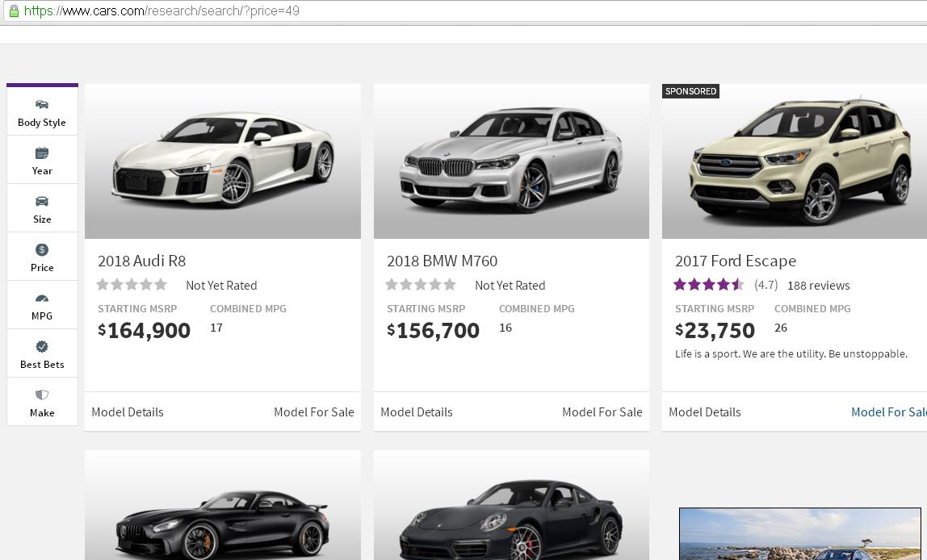927x560 pixels.
Task: Open Model For Sale for BMW M760
Action: pyautogui.click(x=602, y=412)
